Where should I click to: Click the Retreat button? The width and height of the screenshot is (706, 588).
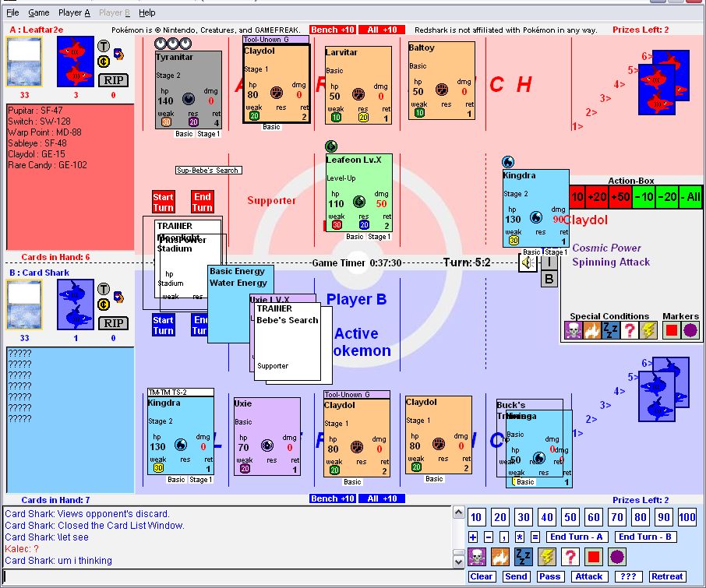pos(667,576)
